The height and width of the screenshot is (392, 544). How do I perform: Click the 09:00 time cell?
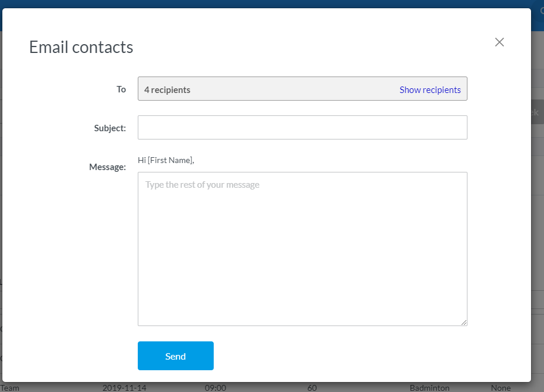pos(216,388)
